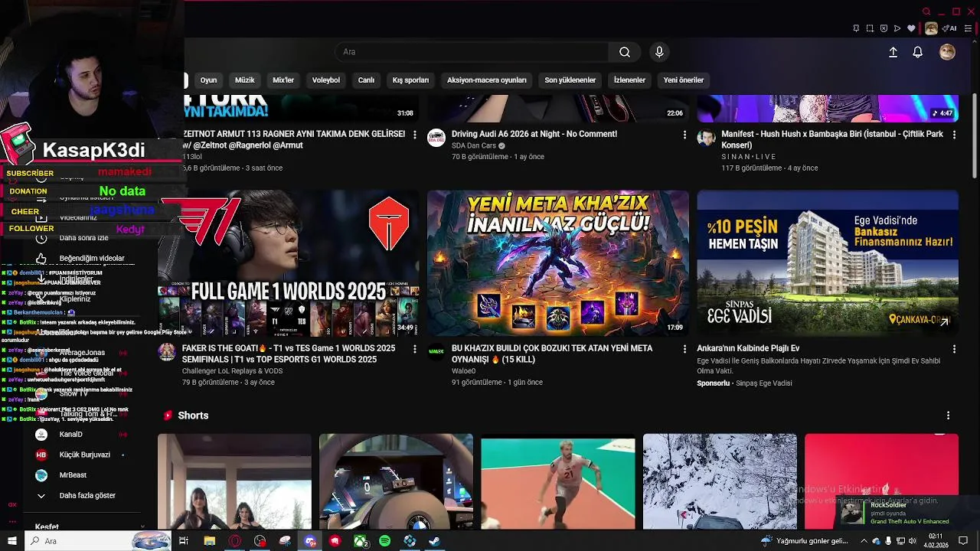Click the browser tab search magnifier icon
The height and width of the screenshot is (551, 980).
coord(926,11)
